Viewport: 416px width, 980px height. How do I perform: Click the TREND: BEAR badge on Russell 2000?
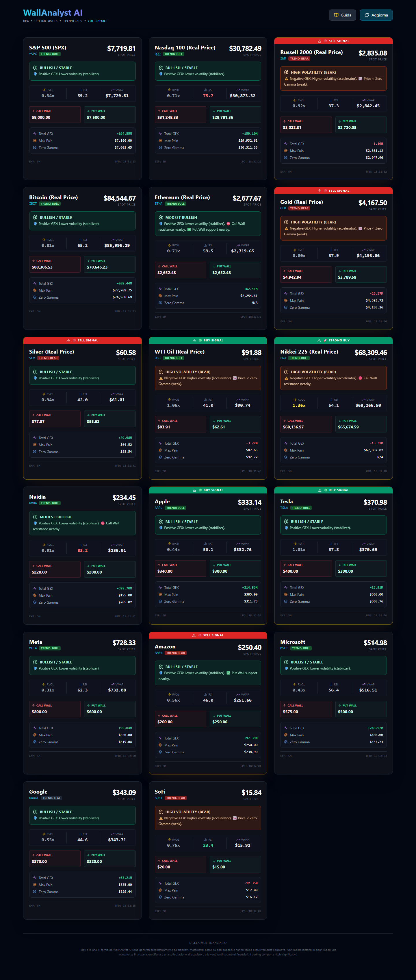click(x=300, y=59)
